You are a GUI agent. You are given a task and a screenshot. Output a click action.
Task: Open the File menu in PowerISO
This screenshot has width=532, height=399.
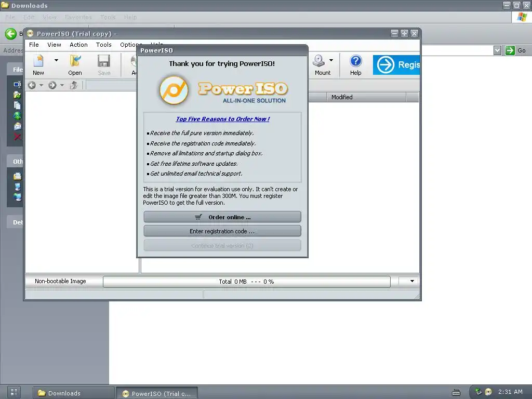34,45
